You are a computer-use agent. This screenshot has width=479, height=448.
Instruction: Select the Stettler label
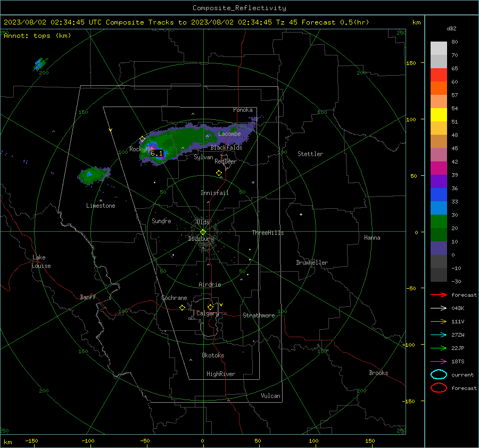(x=310, y=154)
